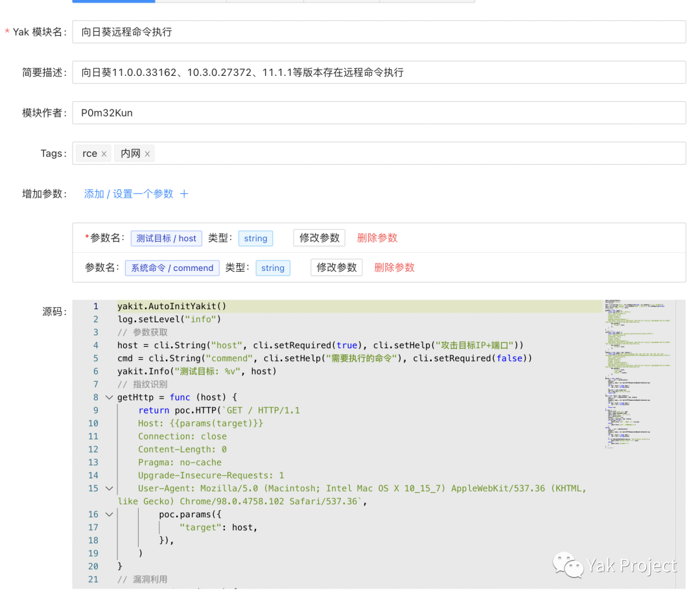Click the selected blue tab at top
Screen dimensions: 700x599
click(113, 1)
